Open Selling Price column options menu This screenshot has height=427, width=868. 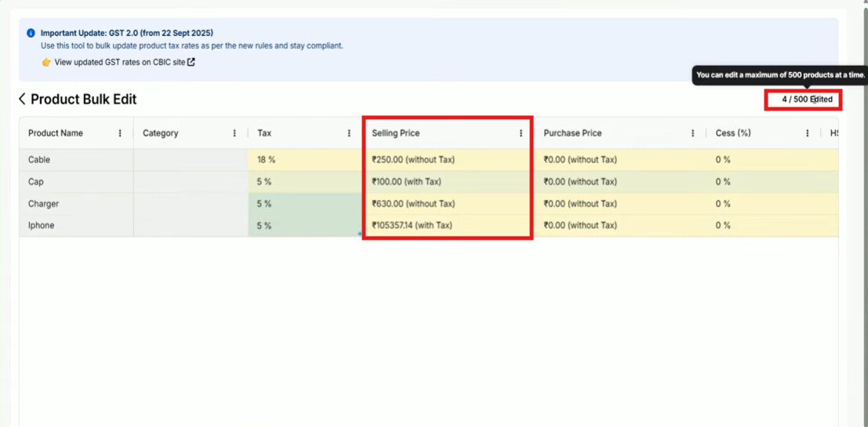pyautogui.click(x=521, y=133)
